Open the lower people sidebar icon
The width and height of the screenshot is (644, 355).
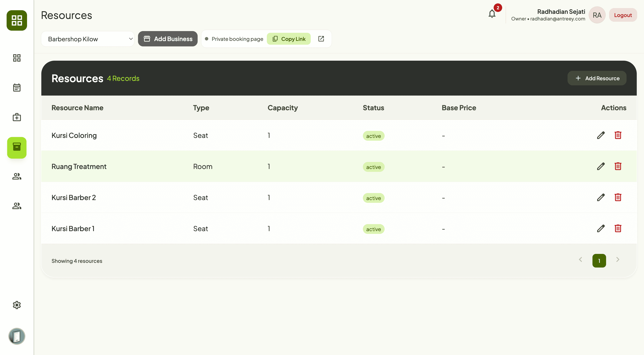pos(17,206)
